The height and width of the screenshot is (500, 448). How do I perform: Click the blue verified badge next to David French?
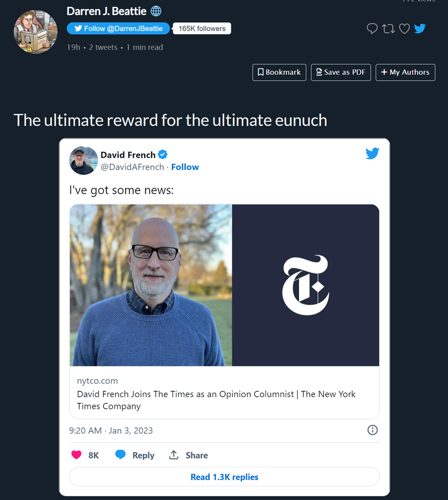tap(163, 155)
